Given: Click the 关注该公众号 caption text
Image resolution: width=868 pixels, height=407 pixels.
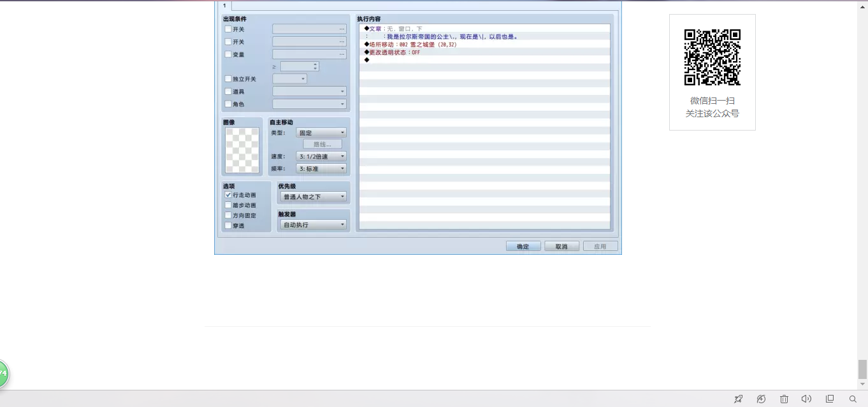Looking at the screenshot, I should pos(712,113).
